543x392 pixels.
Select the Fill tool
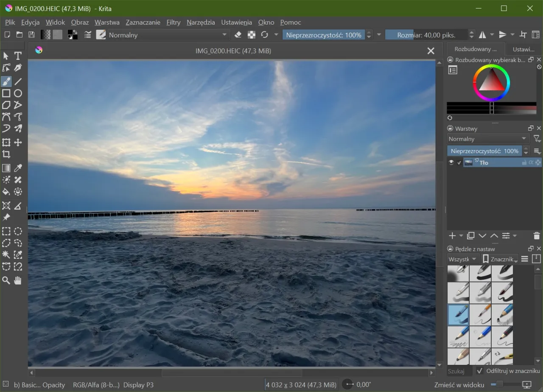(x=6, y=191)
